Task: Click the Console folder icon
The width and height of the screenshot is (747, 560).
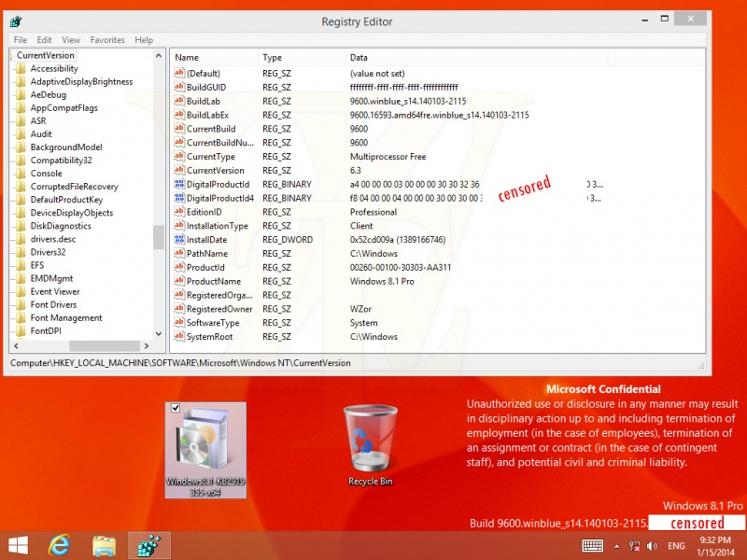Action: coord(20,174)
